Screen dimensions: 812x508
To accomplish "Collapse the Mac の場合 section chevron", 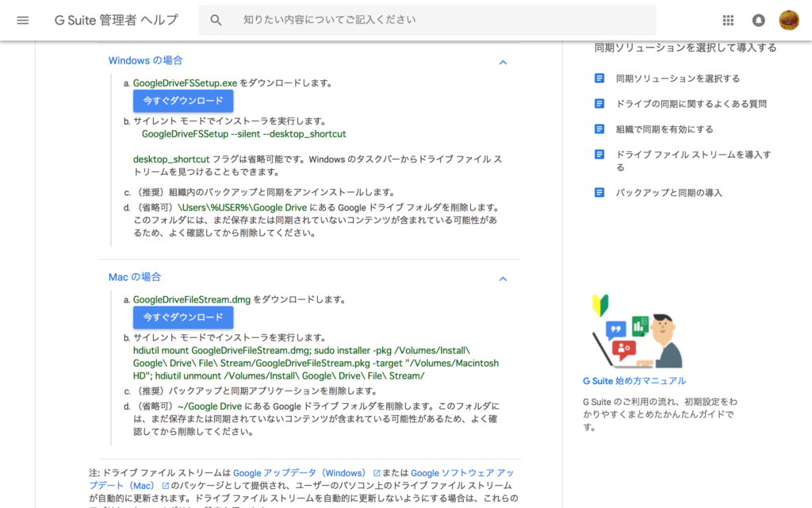I will [502, 279].
